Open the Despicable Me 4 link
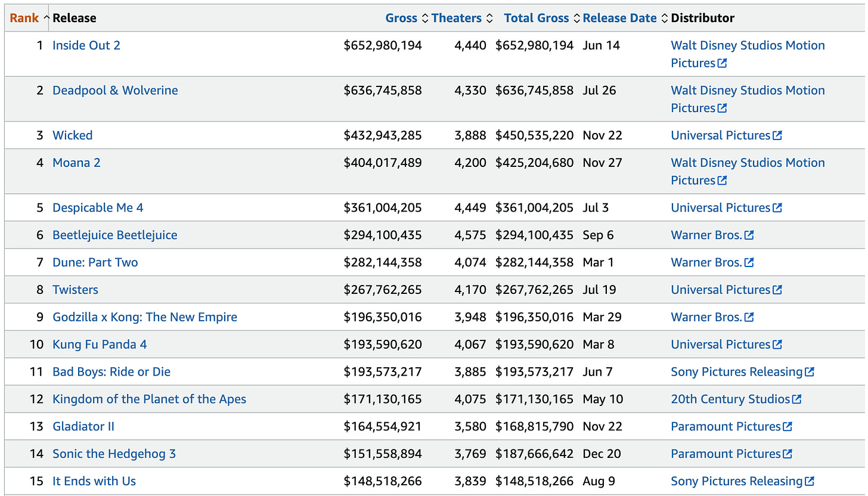Image resolution: width=868 pixels, height=496 pixels. click(x=98, y=208)
